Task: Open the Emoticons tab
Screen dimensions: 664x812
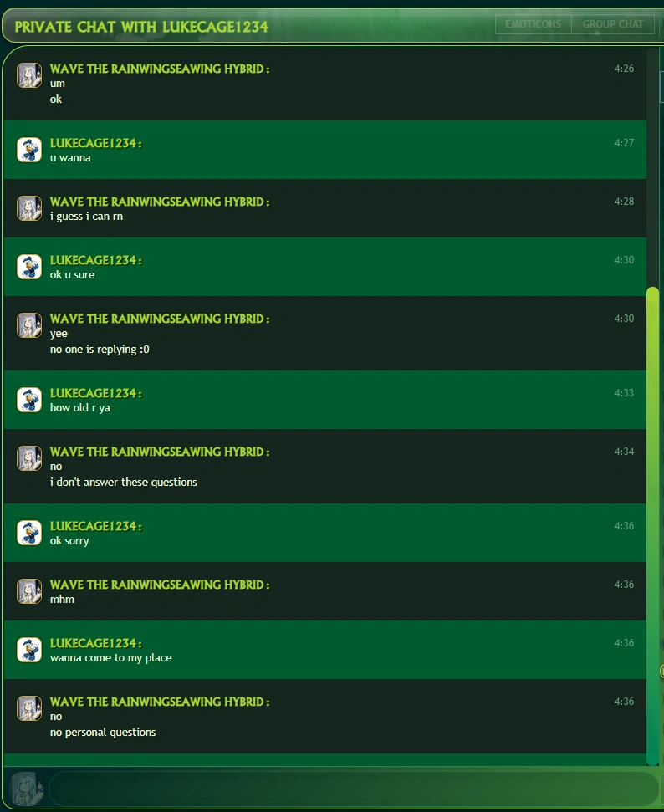Action: coord(533,24)
